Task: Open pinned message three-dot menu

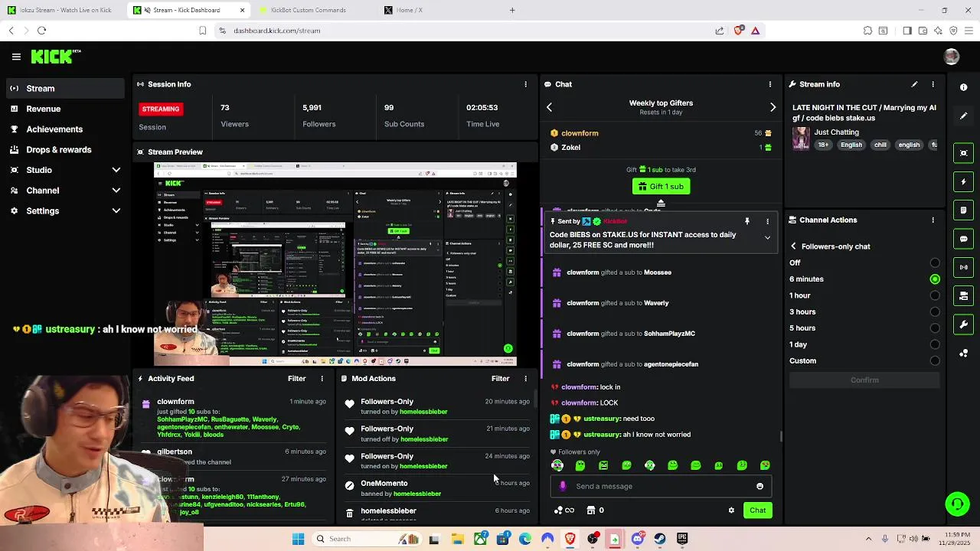Action: (x=768, y=221)
